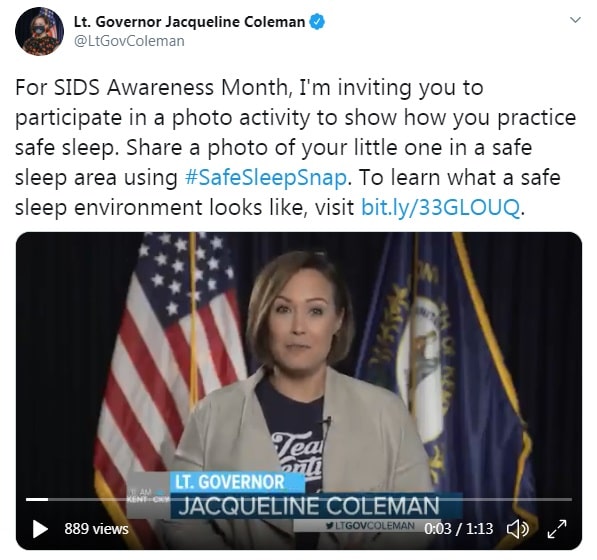The width and height of the screenshot is (597, 560).
Task: Open Lt. Governor Coleman's profile picture
Action: click(39, 31)
